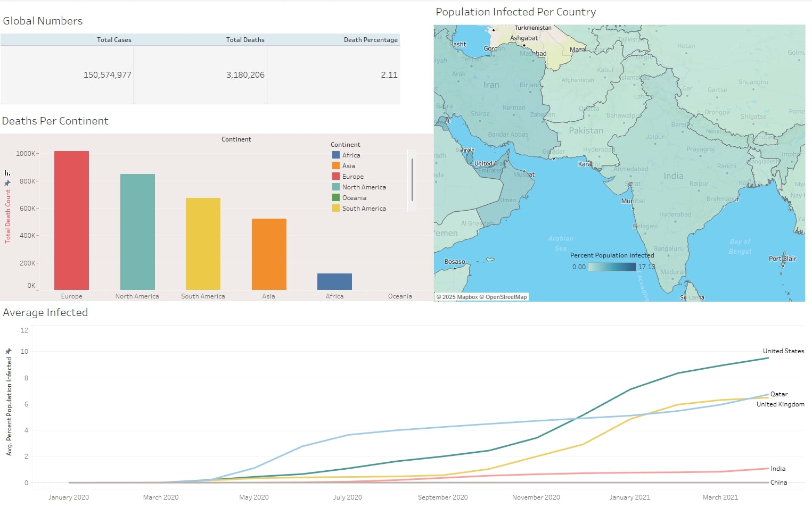Click the Death Percentage column header

pyautogui.click(x=371, y=40)
